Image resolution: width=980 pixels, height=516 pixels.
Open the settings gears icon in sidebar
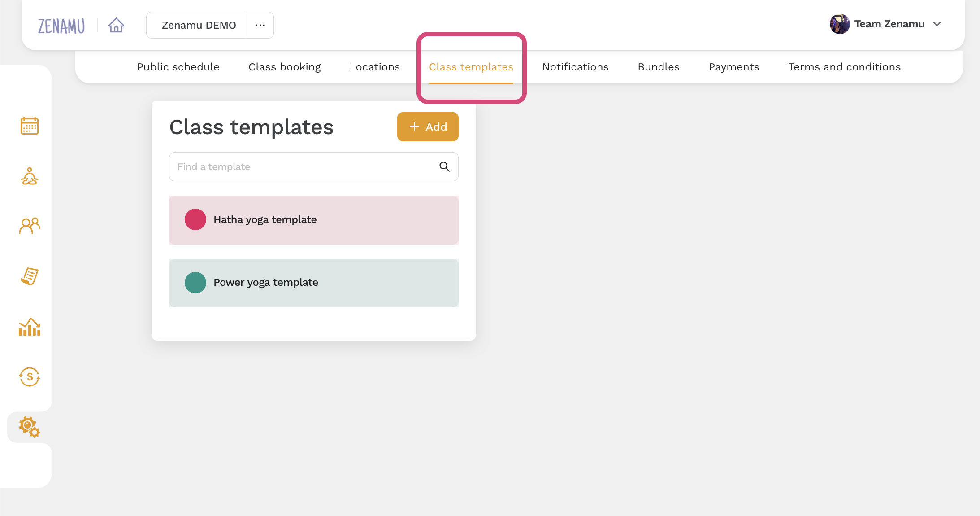(30, 427)
